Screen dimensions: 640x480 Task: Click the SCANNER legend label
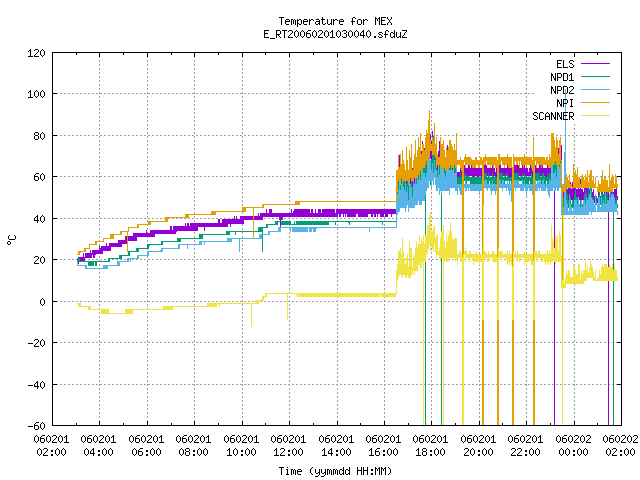tap(553, 116)
